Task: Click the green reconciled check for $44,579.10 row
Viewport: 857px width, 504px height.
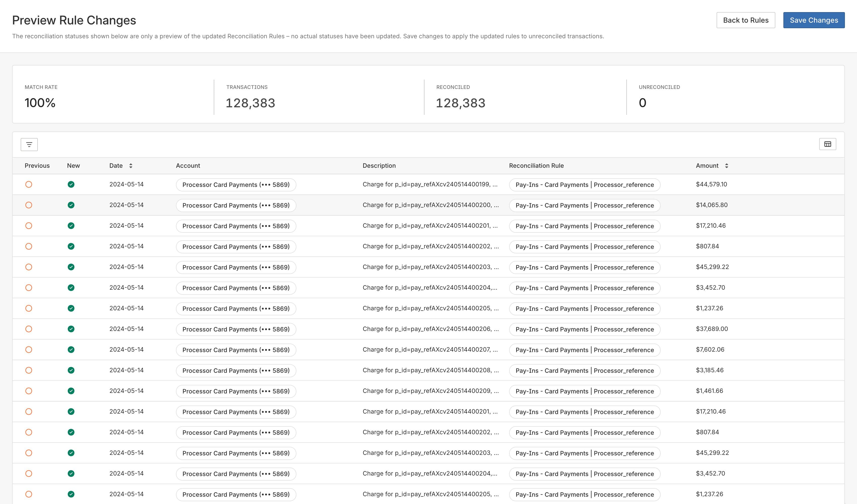Action: point(71,185)
